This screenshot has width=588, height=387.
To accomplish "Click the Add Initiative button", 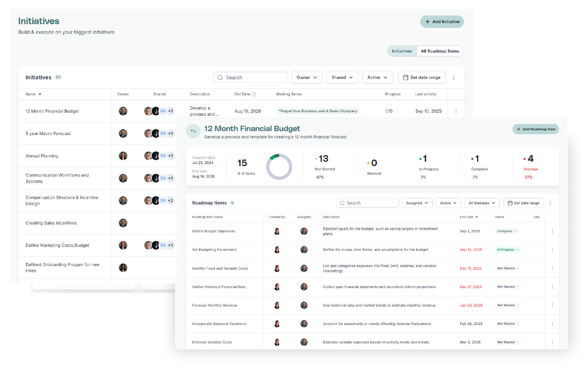I will (x=442, y=22).
